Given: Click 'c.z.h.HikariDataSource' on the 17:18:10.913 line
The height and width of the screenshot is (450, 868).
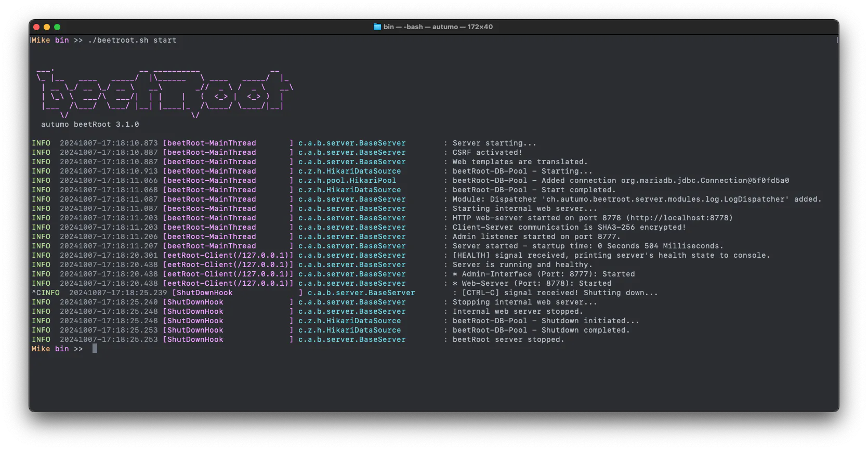Looking at the screenshot, I should 350,171.
